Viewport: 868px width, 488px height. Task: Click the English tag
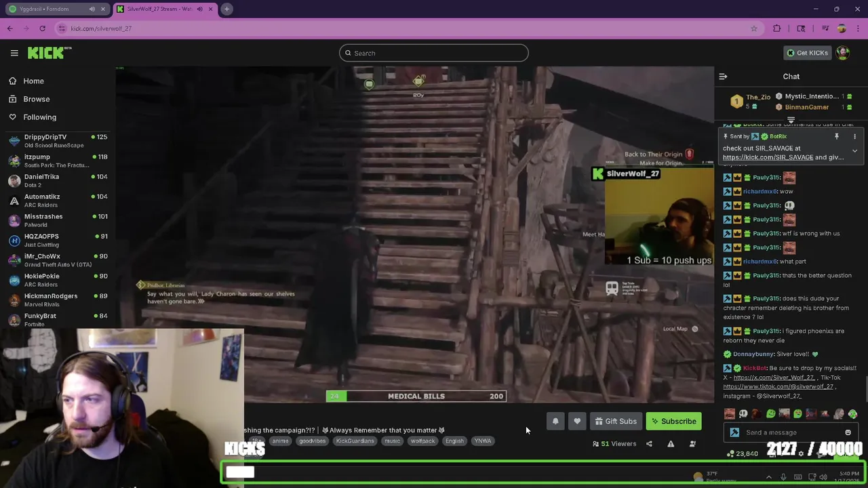point(454,441)
